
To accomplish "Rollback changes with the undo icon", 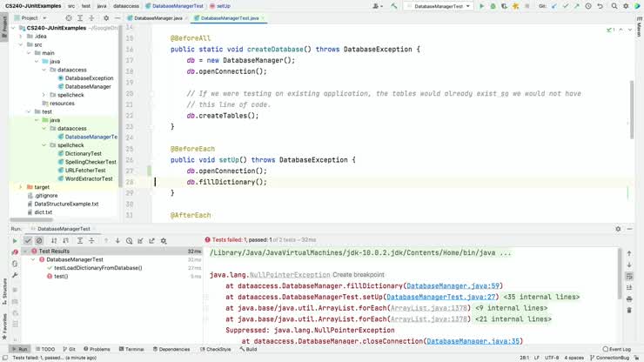I will pyautogui.click(x=600, y=6).
